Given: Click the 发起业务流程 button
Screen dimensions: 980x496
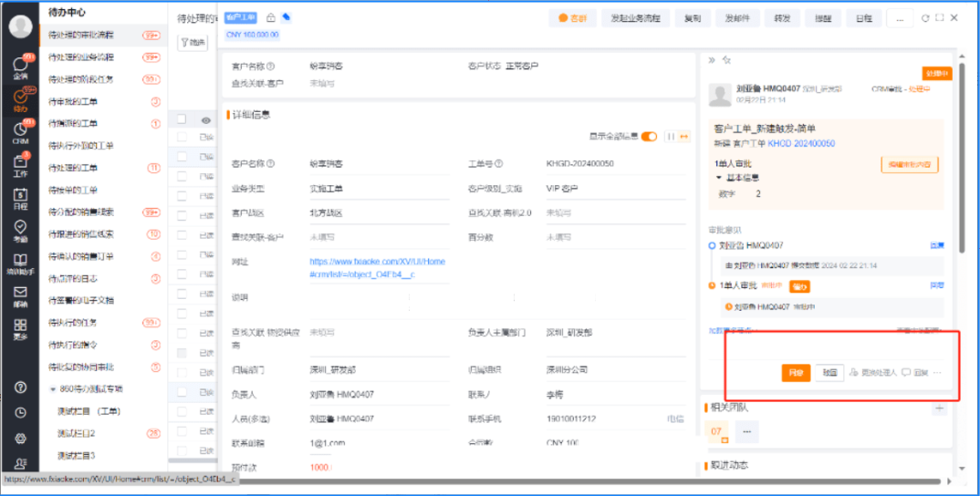Looking at the screenshot, I should pyautogui.click(x=636, y=19).
